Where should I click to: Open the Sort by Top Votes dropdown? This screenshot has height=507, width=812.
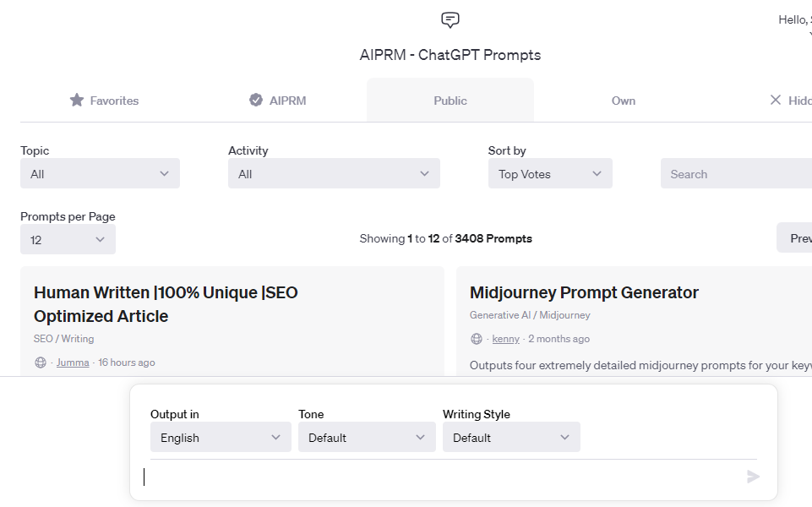click(x=550, y=173)
